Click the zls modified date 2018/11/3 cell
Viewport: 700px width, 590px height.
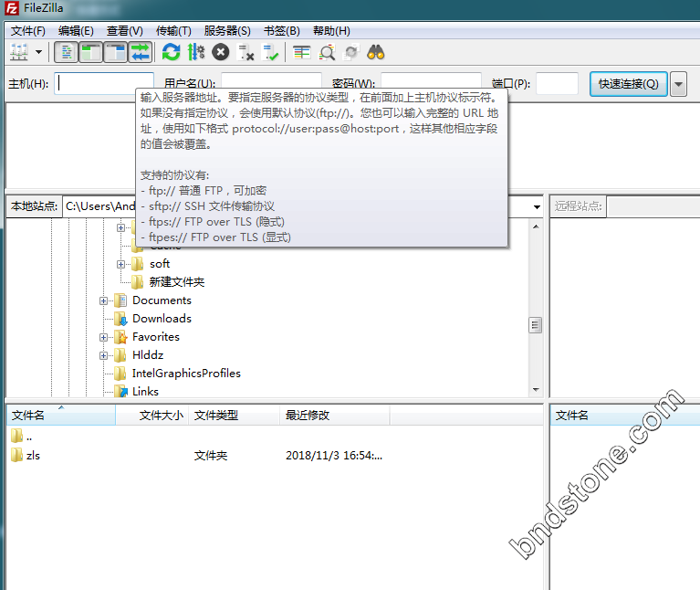334,456
